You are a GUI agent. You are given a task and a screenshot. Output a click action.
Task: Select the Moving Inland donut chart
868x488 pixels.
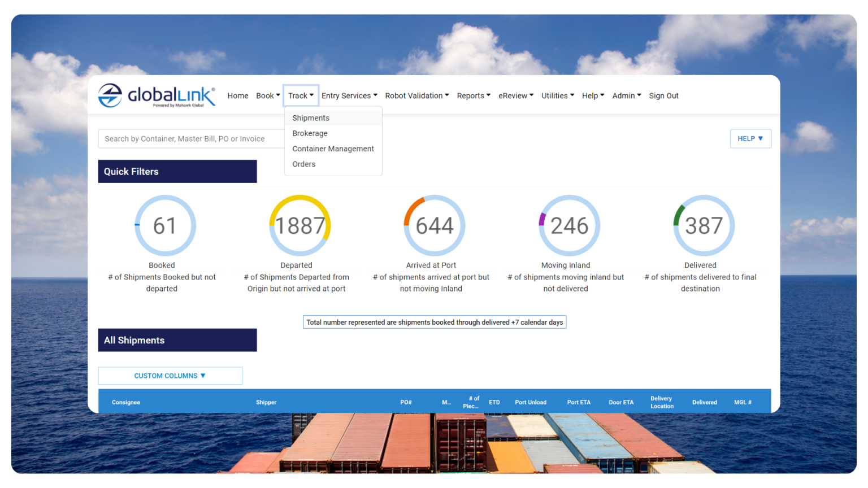coord(568,225)
